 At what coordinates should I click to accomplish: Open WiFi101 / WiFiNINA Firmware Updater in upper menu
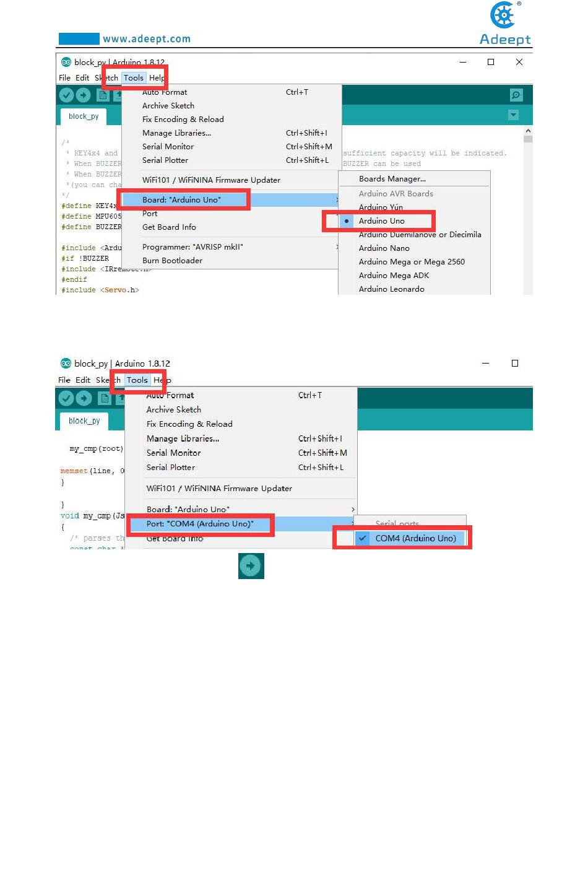coord(231,180)
